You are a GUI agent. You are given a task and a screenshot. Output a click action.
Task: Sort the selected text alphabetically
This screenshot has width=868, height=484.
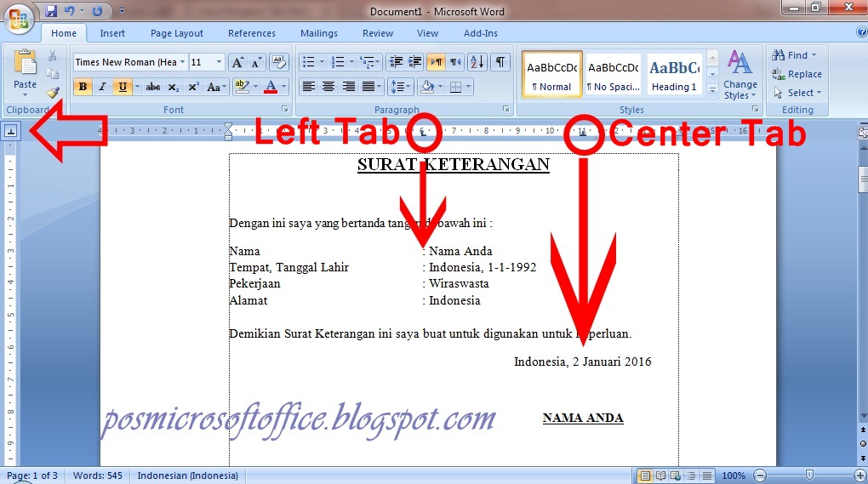point(477,62)
